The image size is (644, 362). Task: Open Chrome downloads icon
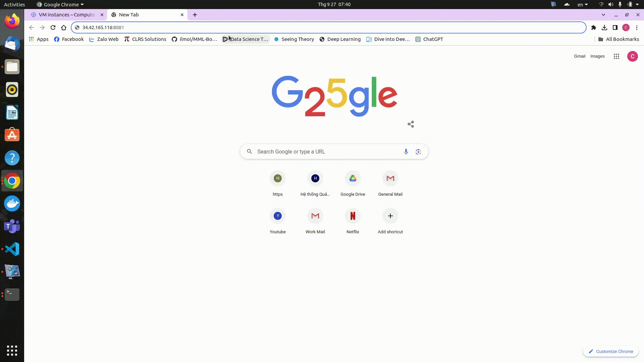[x=604, y=27]
